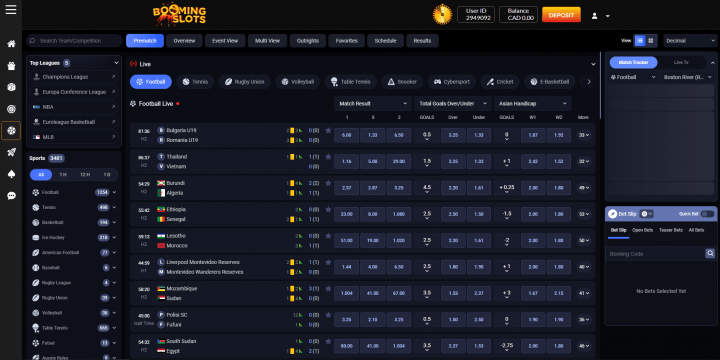The image size is (720, 360).
Task: Open bet slip settings gear
Action: click(647, 214)
